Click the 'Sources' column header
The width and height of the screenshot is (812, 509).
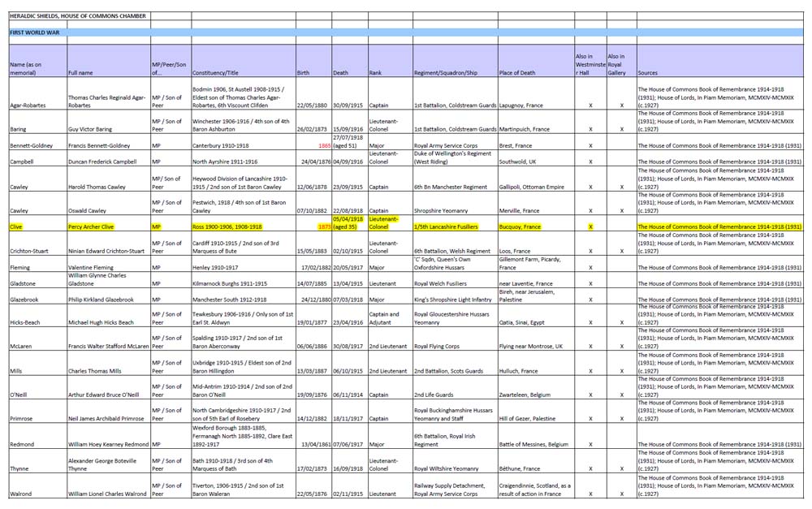(x=648, y=72)
